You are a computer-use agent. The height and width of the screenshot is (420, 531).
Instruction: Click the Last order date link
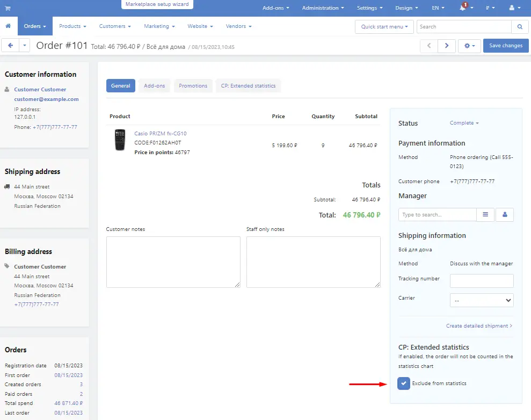(x=68, y=413)
